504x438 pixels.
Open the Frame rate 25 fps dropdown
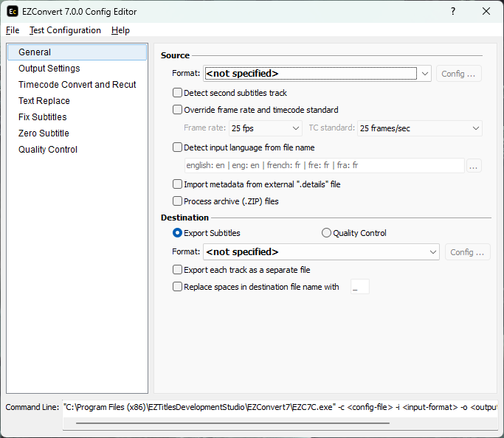(266, 128)
